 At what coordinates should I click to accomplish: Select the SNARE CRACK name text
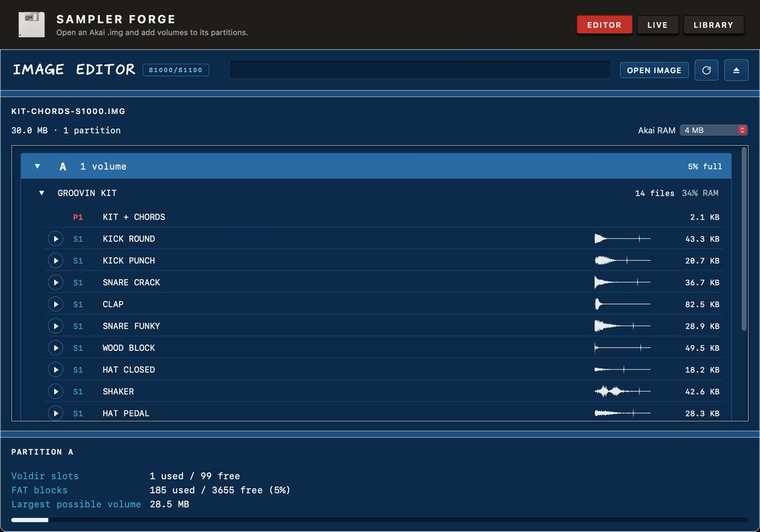131,282
